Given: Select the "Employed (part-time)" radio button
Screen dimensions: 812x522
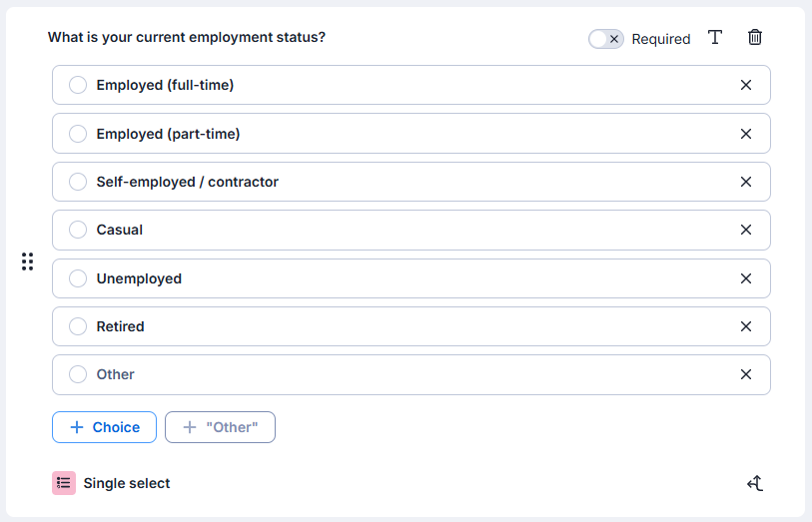Looking at the screenshot, I should click(78, 134).
